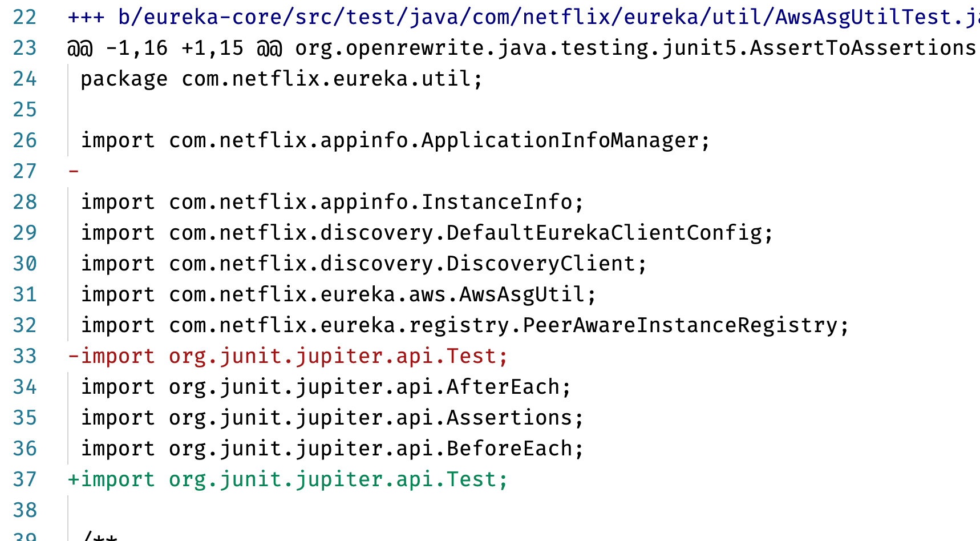Click the package com.netflix.eureka.util line
This screenshot has width=980, height=541.
tap(280, 78)
